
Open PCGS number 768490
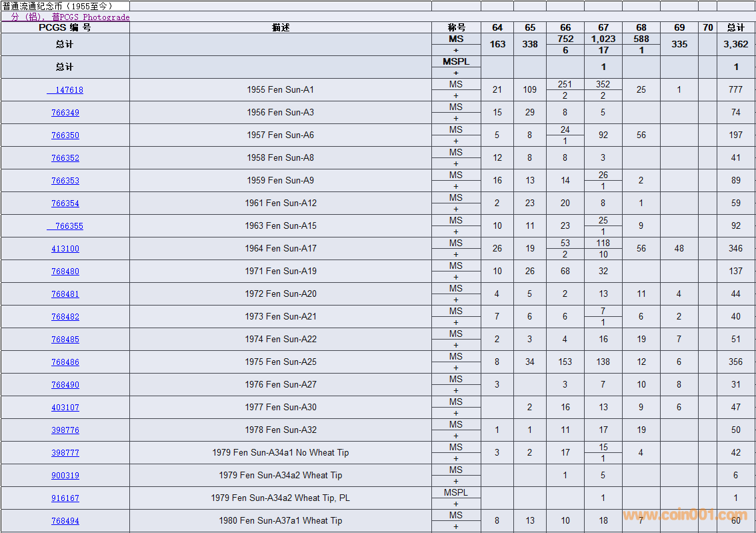point(65,385)
